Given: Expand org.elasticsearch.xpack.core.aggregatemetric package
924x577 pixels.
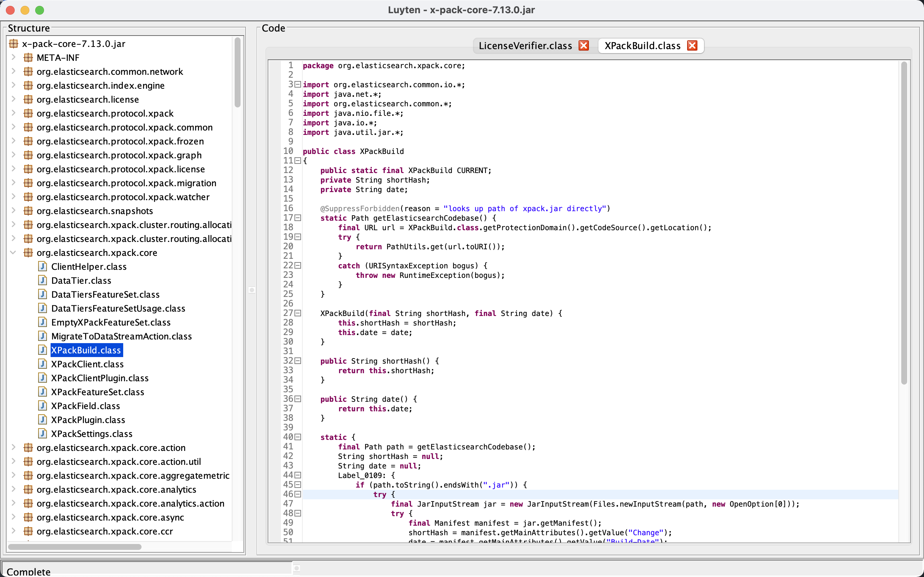Looking at the screenshot, I should point(13,475).
